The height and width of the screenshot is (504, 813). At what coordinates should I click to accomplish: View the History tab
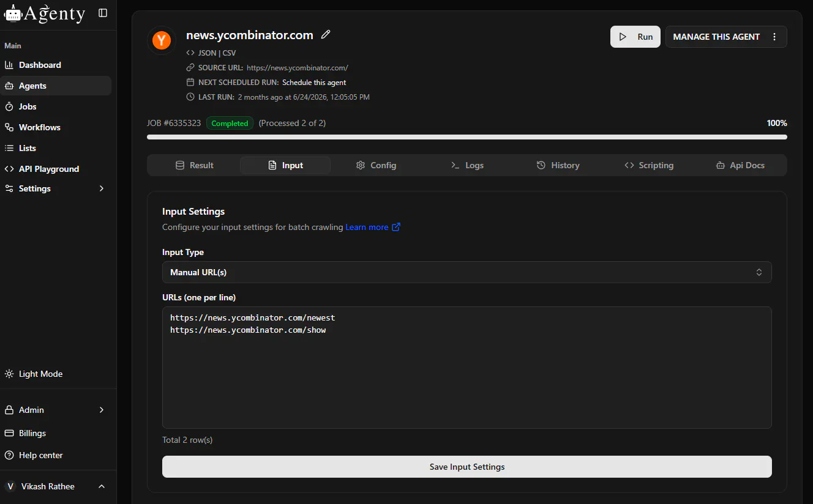tap(558, 165)
